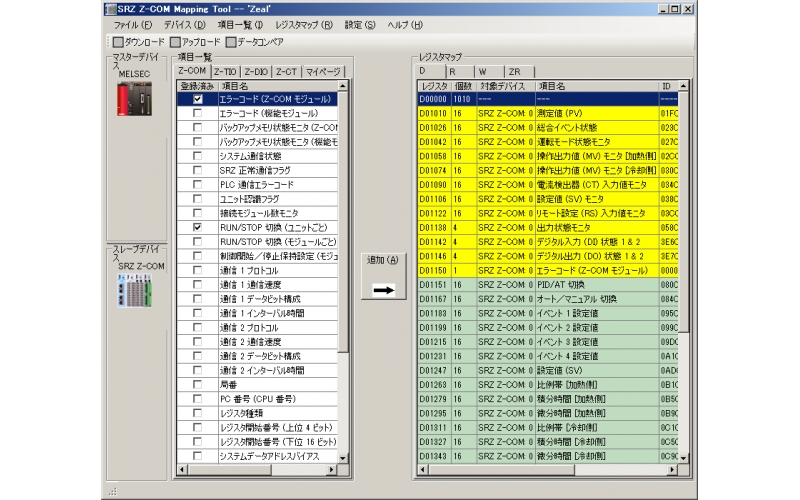Check PLC 通信エラーコード checkbox

tap(197, 185)
